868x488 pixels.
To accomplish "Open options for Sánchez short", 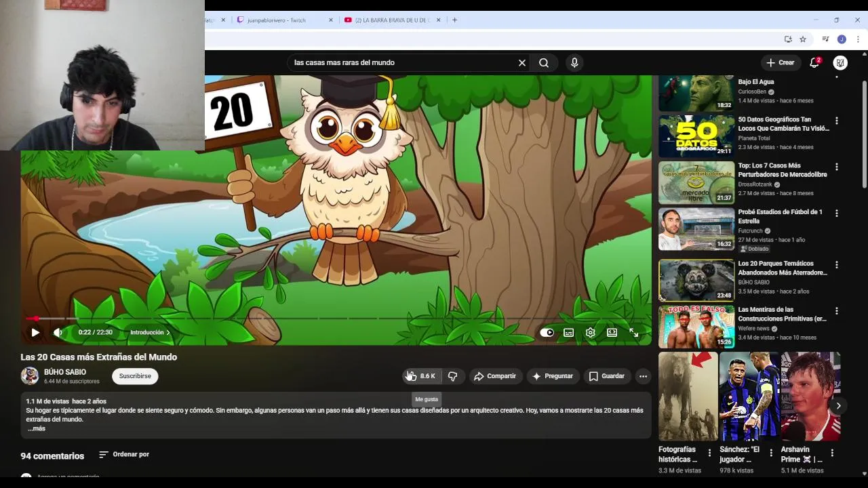I will (x=771, y=453).
